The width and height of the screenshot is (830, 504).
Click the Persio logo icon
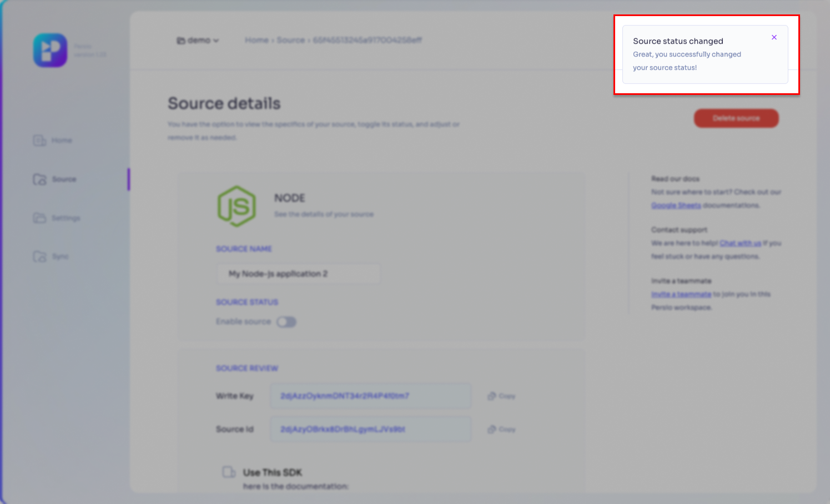50,51
